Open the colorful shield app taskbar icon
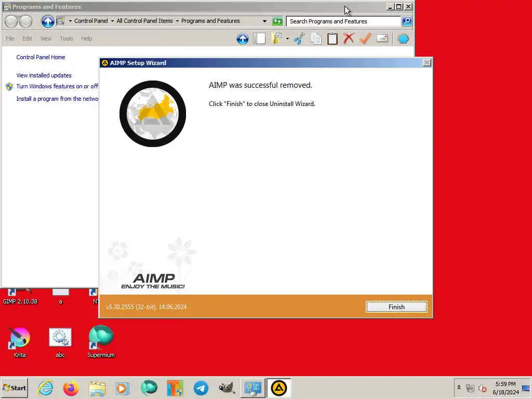This screenshot has width=532, height=399. tap(175, 388)
